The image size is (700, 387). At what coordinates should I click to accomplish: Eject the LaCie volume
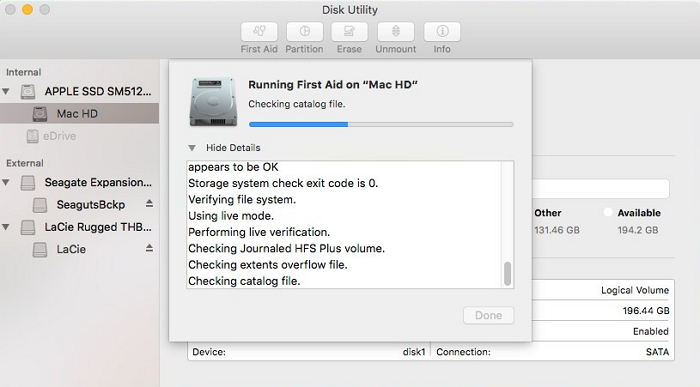click(x=149, y=248)
